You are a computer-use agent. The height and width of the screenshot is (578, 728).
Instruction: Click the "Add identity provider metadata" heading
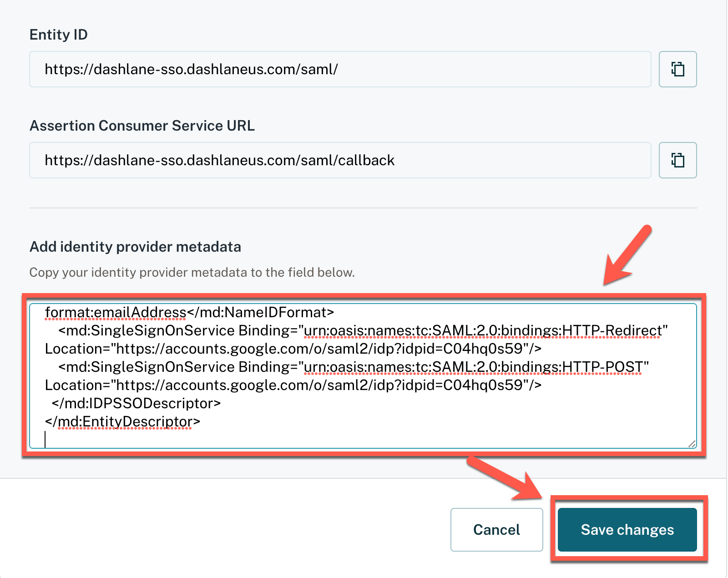[x=135, y=247]
